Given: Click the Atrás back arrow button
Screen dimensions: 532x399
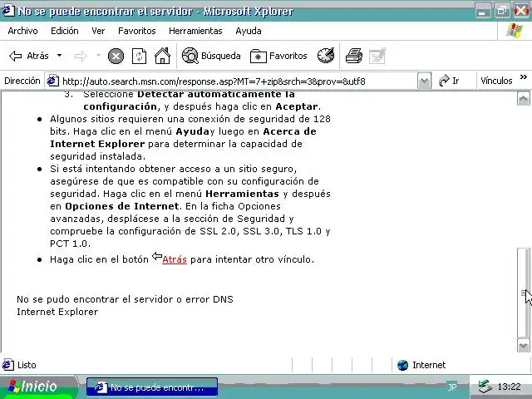Looking at the screenshot, I should coord(29,56).
